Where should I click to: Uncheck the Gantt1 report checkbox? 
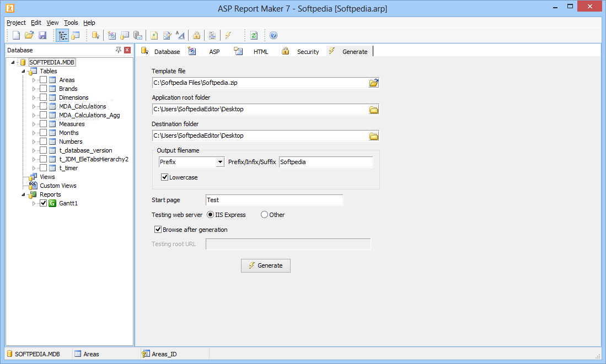(43, 203)
